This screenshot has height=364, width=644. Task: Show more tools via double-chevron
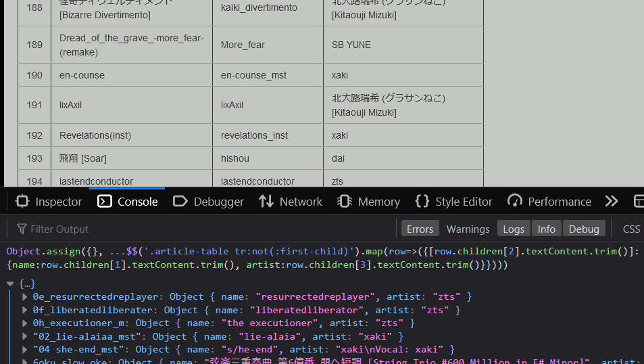coord(612,202)
